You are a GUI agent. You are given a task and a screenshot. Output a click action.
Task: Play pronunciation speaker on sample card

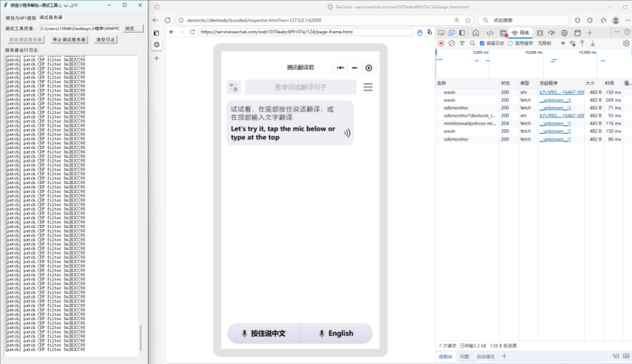347,133
